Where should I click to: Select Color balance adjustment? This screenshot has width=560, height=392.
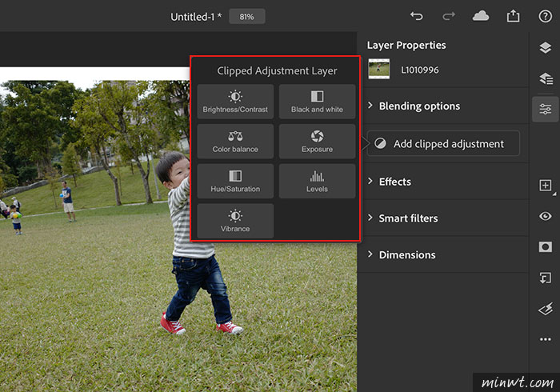pyautogui.click(x=235, y=142)
